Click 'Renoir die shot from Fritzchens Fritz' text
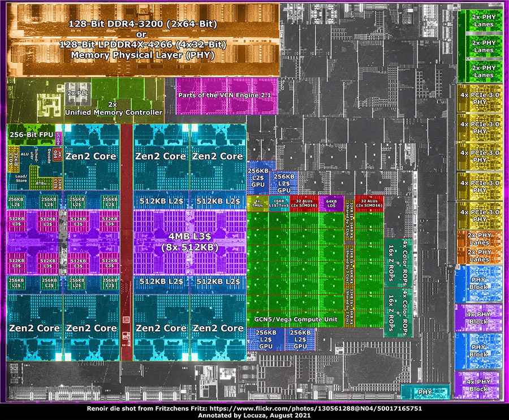This screenshot has width=509, height=420. click(148, 408)
